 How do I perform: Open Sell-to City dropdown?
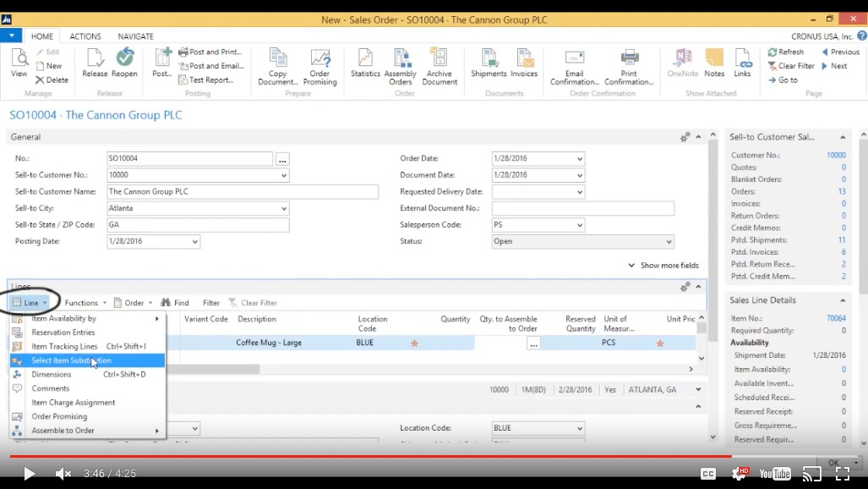(283, 208)
